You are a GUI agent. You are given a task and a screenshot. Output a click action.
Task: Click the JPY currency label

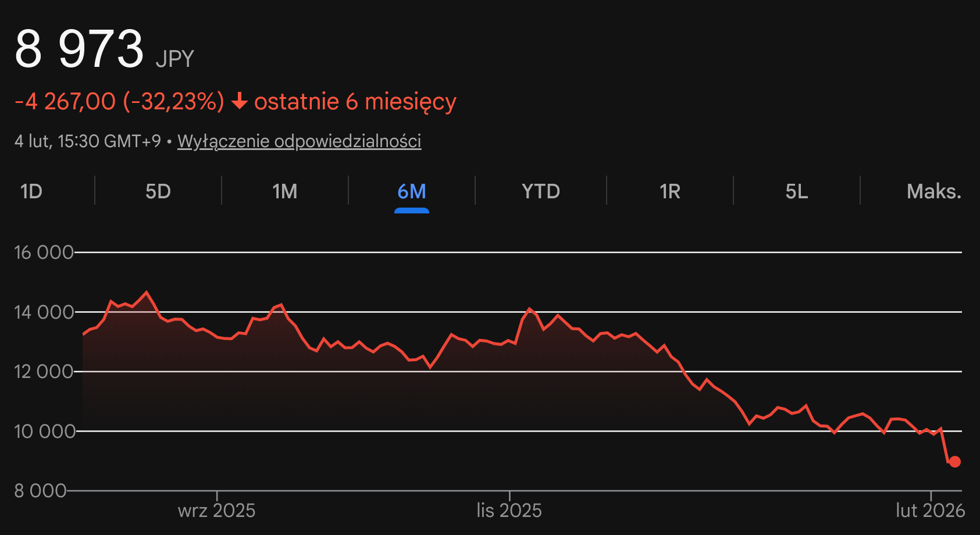coord(174,59)
